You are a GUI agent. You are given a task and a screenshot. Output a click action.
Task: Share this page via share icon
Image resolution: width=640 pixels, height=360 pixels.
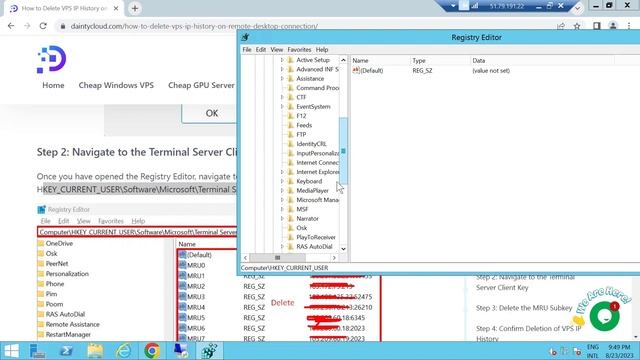(x=561, y=26)
